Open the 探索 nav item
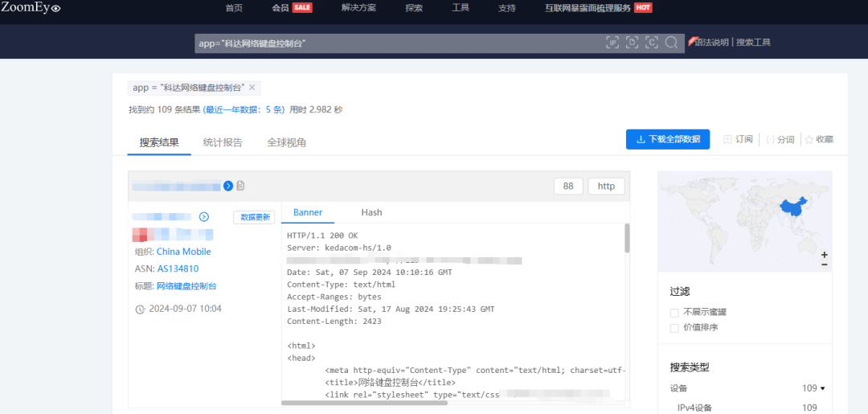This screenshot has width=868, height=414. (414, 8)
